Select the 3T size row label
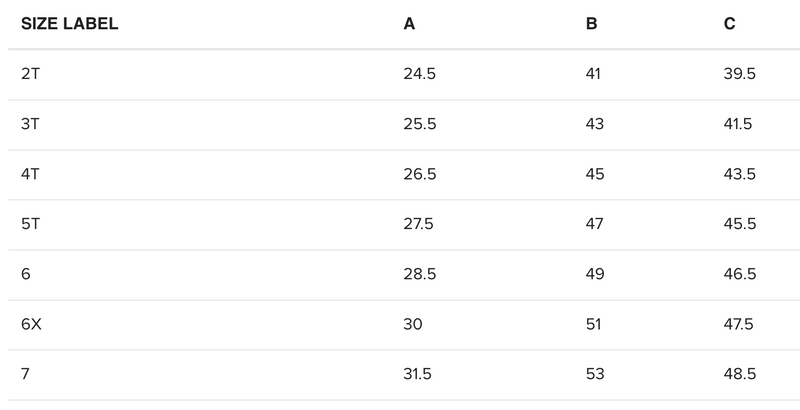 tap(30, 124)
